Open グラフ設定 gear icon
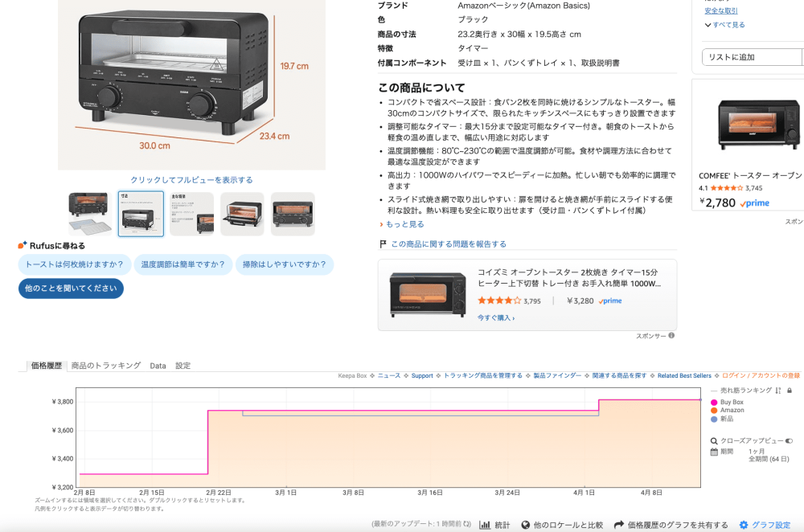The width and height of the screenshot is (804, 532). [744, 525]
